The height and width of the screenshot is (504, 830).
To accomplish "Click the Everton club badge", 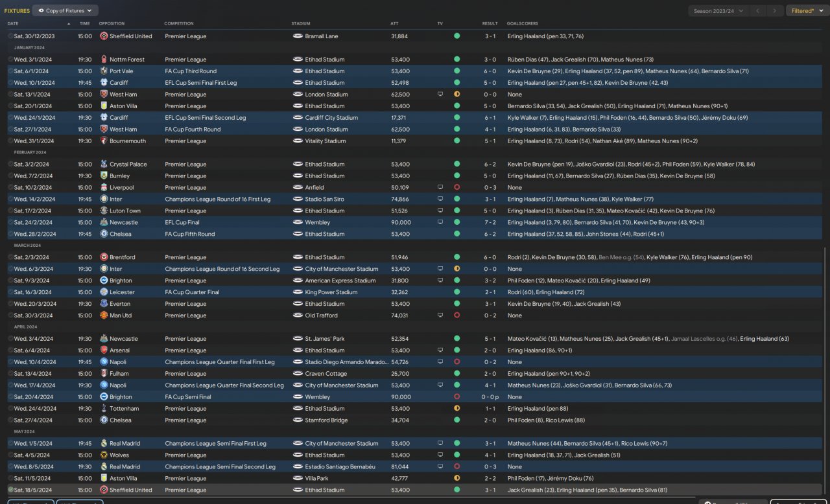I will tap(104, 304).
